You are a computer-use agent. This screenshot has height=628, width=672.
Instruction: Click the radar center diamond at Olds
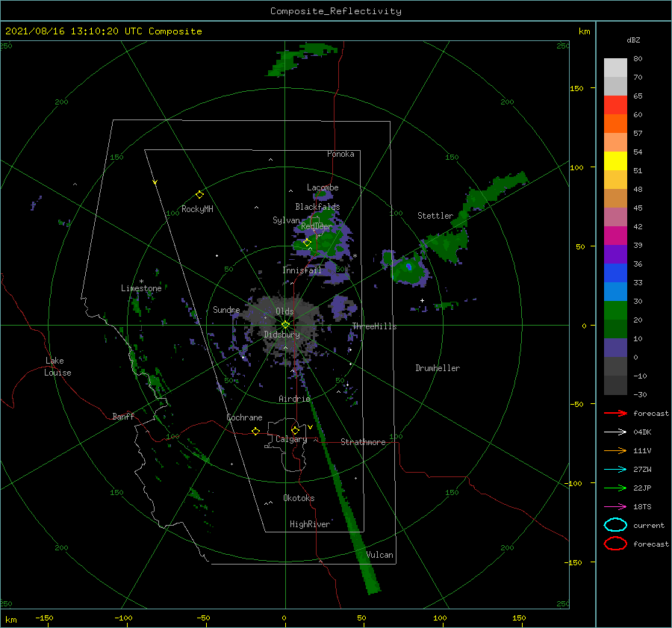pyautogui.click(x=285, y=325)
